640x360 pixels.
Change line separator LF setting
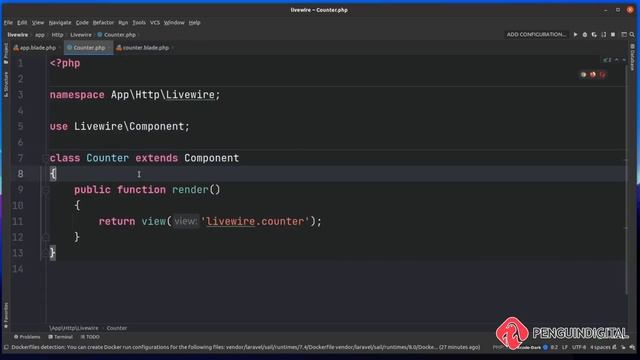click(x=564, y=347)
